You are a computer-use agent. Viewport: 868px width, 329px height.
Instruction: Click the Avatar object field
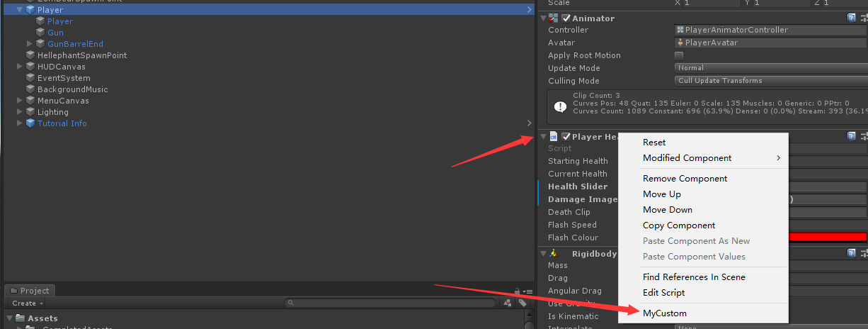tap(771, 43)
